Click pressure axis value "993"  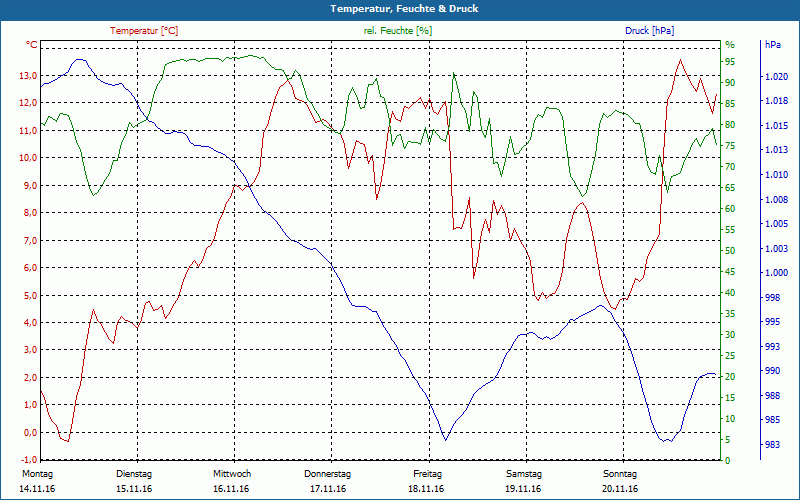pos(773,346)
